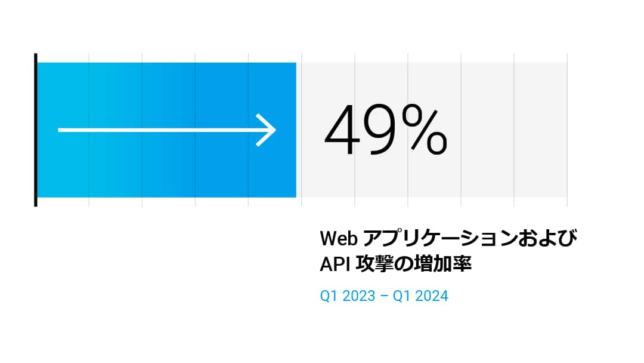Screen dimensions: 644x363
Task: Click the "Q1 2024" date label
Action: pos(420,296)
